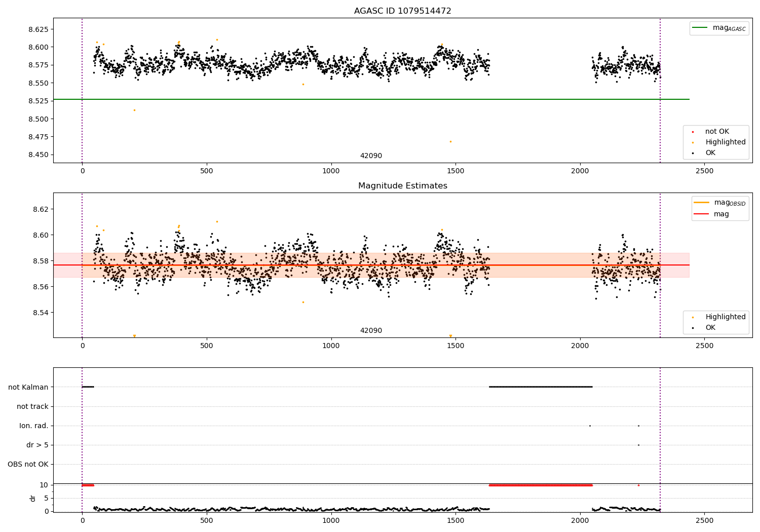Click the green mag AGASC legend line
The height and width of the screenshot is (532, 760).
[700, 28]
